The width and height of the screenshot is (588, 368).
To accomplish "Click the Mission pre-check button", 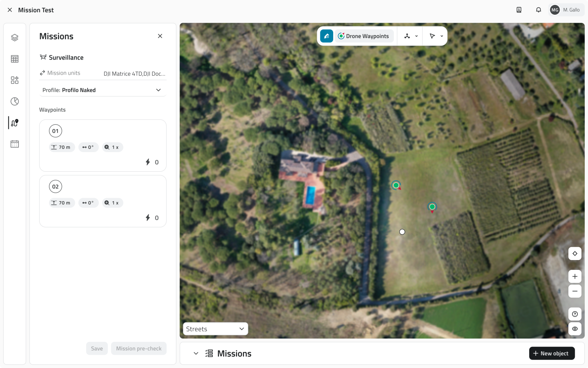I will [139, 348].
